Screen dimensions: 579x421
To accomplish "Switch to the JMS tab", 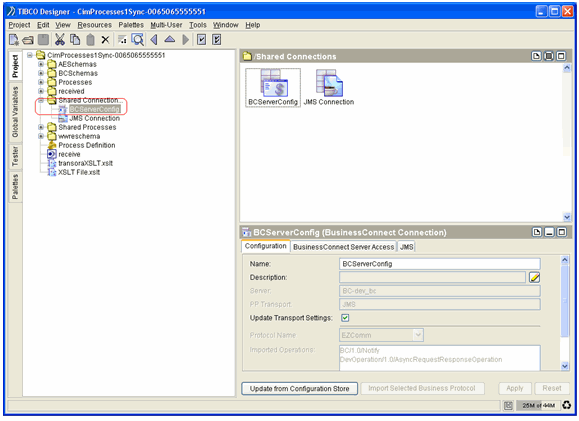I will (x=407, y=247).
